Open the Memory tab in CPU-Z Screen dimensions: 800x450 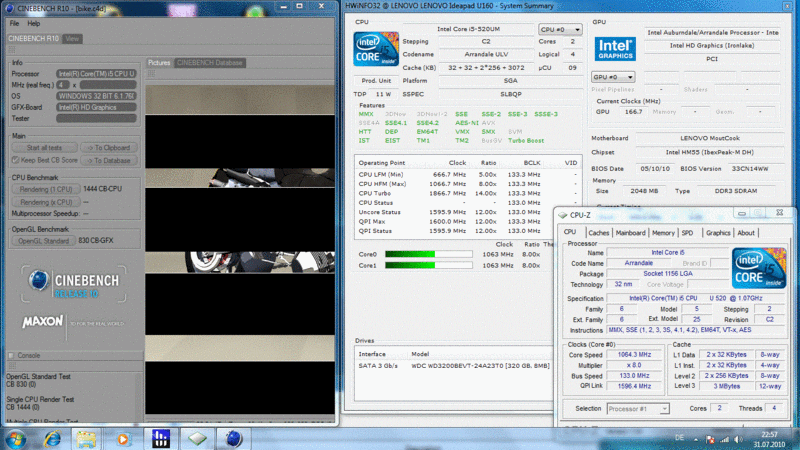[663, 233]
